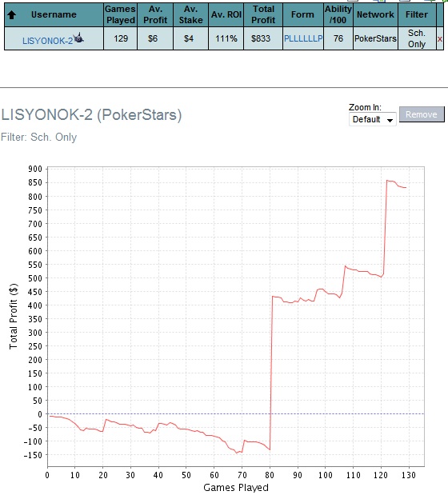Click the PokerStars network cell
The image size is (448, 495).
point(375,38)
